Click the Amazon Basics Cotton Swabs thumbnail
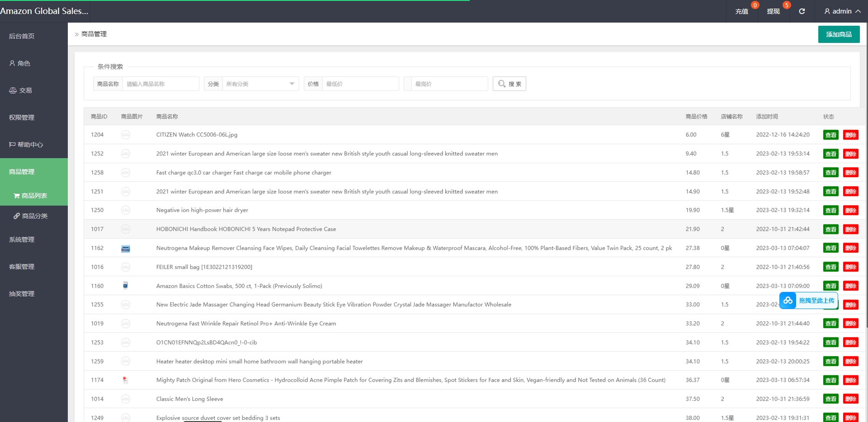The image size is (868, 422). click(x=126, y=286)
